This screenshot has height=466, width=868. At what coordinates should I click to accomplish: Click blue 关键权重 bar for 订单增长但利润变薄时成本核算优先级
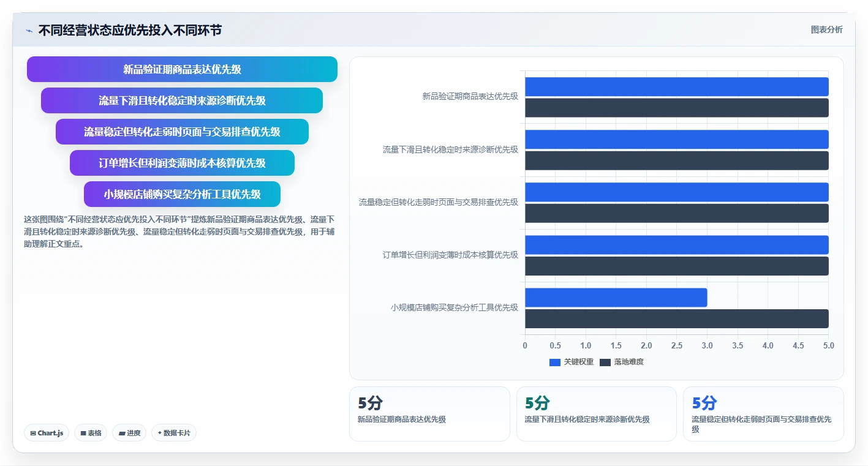(677, 245)
